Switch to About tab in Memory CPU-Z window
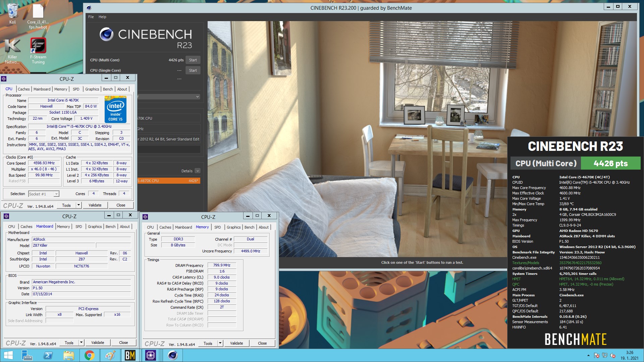The height and width of the screenshot is (362, 644). pyautogui.click(x=264, y=227)
